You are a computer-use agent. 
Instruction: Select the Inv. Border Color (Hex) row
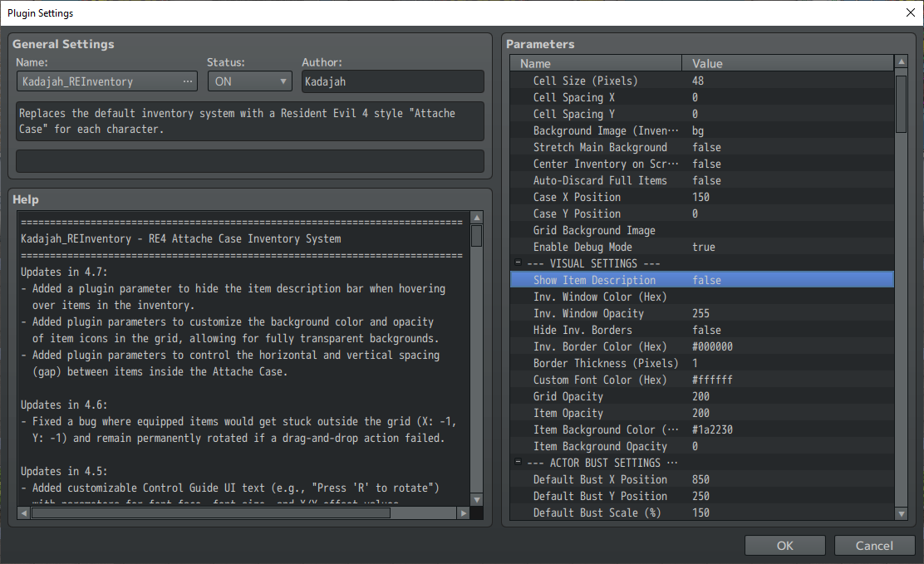[x=702, y=346]
